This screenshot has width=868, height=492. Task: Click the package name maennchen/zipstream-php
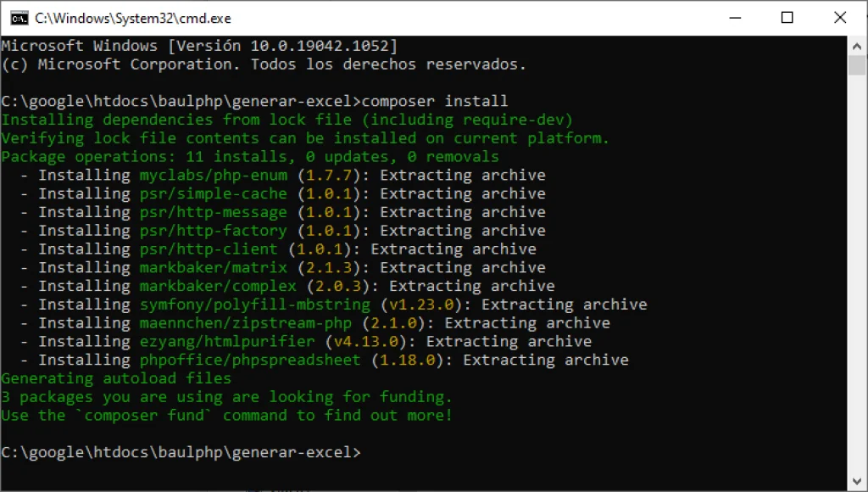[x=246, y=323]
